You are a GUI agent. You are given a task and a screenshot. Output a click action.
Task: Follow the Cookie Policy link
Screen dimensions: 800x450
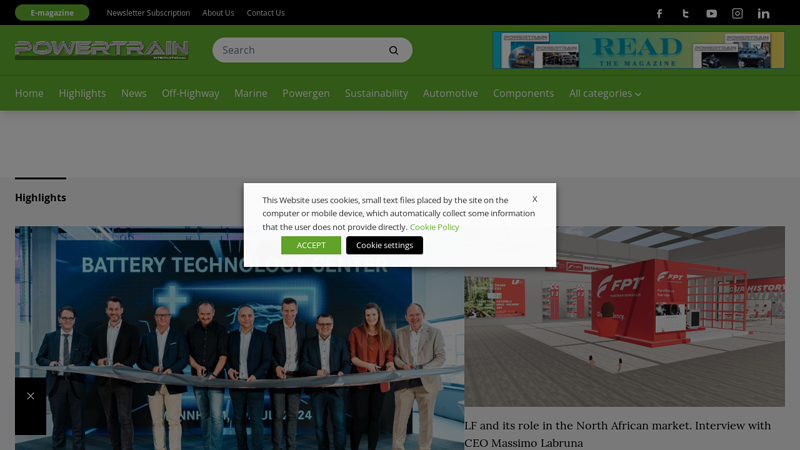click(x=434, y=227)
